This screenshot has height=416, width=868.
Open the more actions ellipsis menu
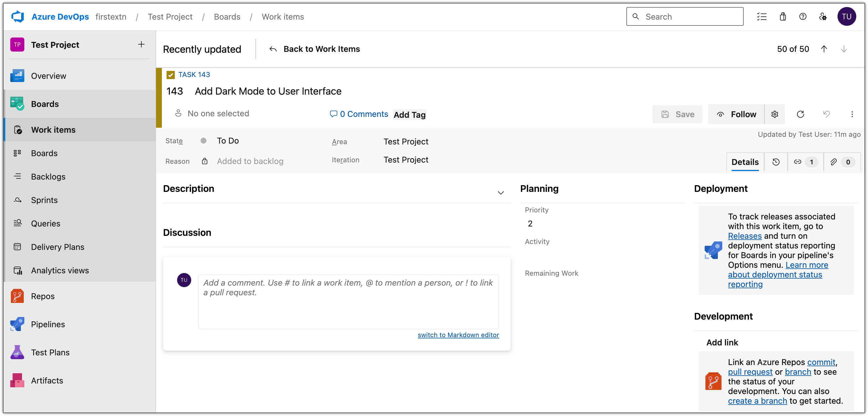pyautogui.click(x=852, y=115)
